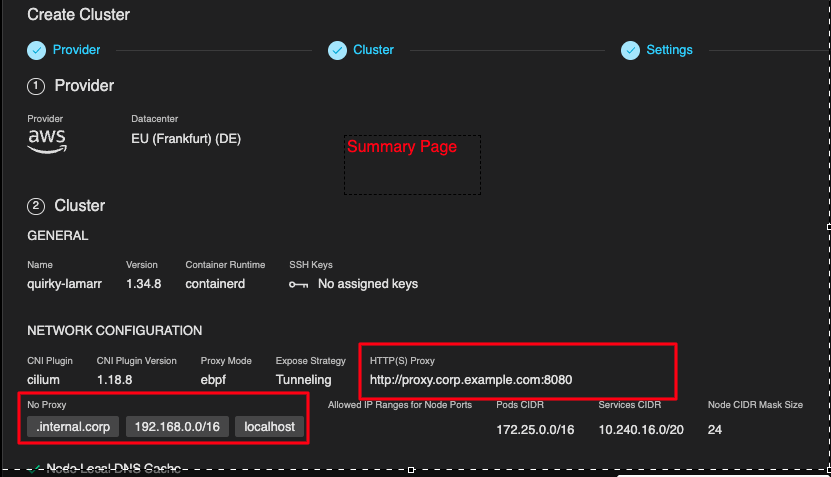Click the Provider step checkmark icon
Image resolution: width=831 pixels, height=477 pixels.
[x=37, y=50]
